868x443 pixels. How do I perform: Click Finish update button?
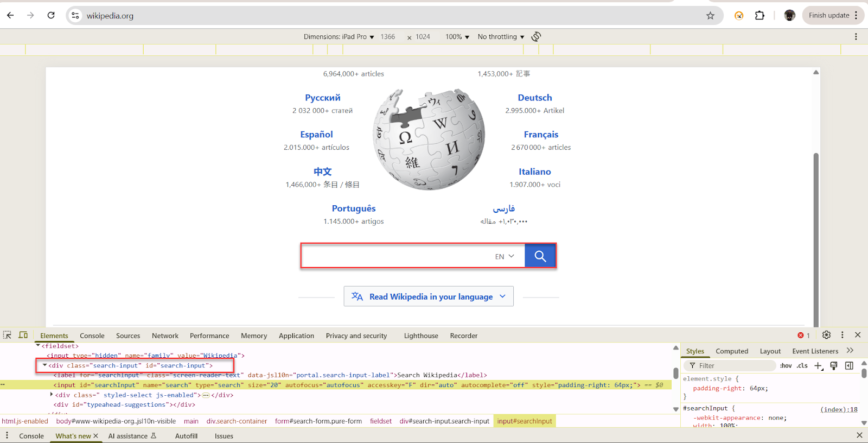pyautogui.click(x=829, y=15)
